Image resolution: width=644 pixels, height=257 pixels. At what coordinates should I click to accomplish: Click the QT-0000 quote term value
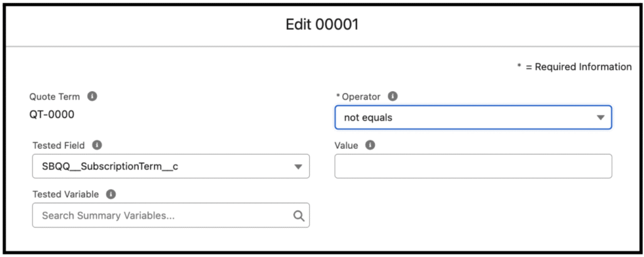coord(52,114)
